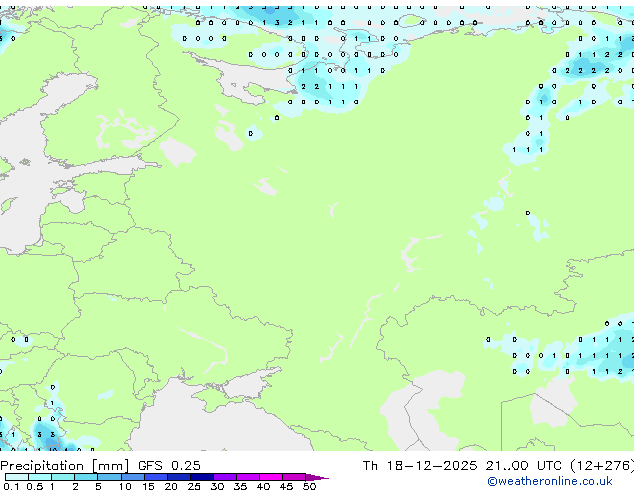Click the '50' legend label
The height and width of the screenshot is (490, 634).
[x=309, y=486]
